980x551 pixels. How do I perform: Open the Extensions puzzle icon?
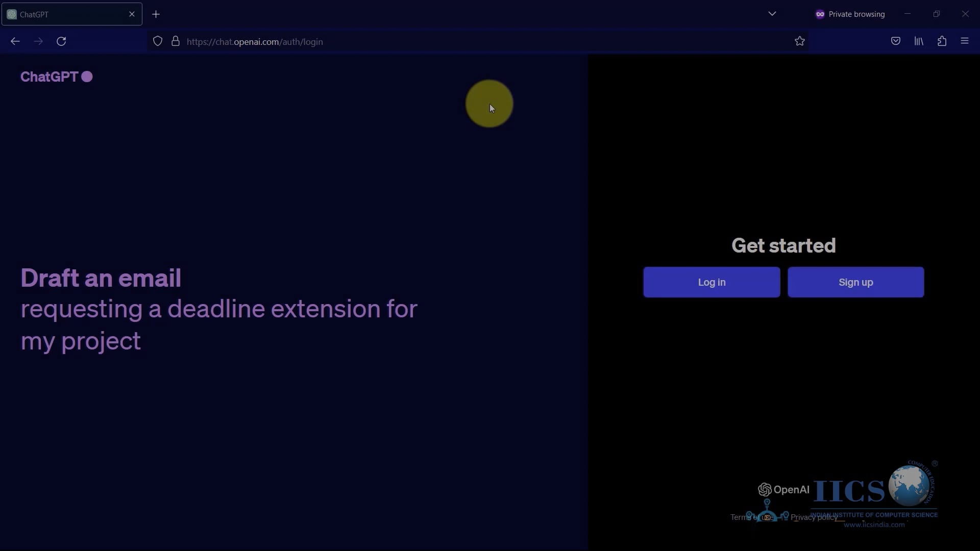[x=942, y=41]
